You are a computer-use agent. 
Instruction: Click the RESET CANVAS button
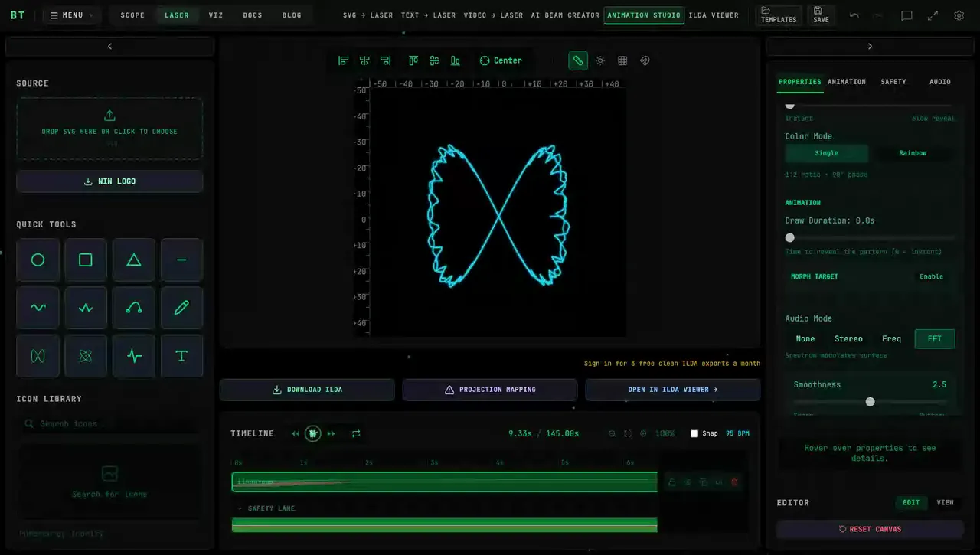(870, 529)
